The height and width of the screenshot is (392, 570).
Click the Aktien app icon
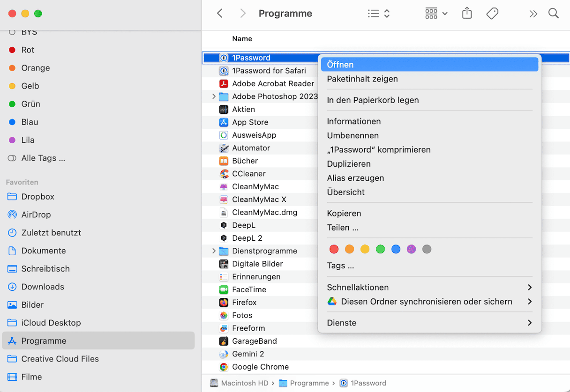coord(224,110)
